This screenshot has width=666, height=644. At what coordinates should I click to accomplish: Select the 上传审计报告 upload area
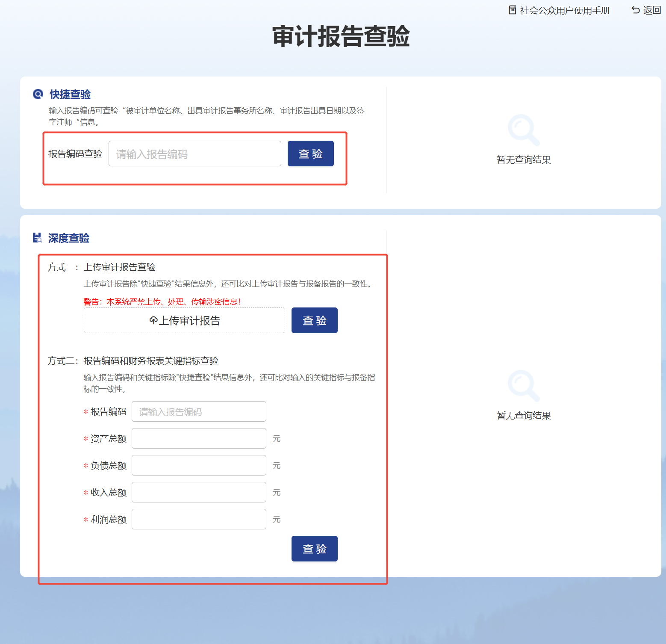click(x=184, y=320)
